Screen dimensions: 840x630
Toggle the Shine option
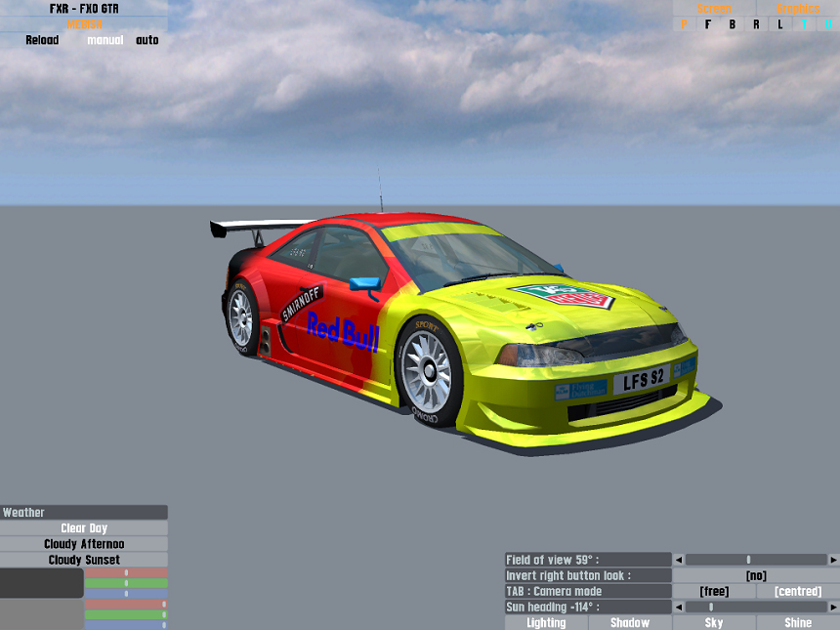[798, 623]
